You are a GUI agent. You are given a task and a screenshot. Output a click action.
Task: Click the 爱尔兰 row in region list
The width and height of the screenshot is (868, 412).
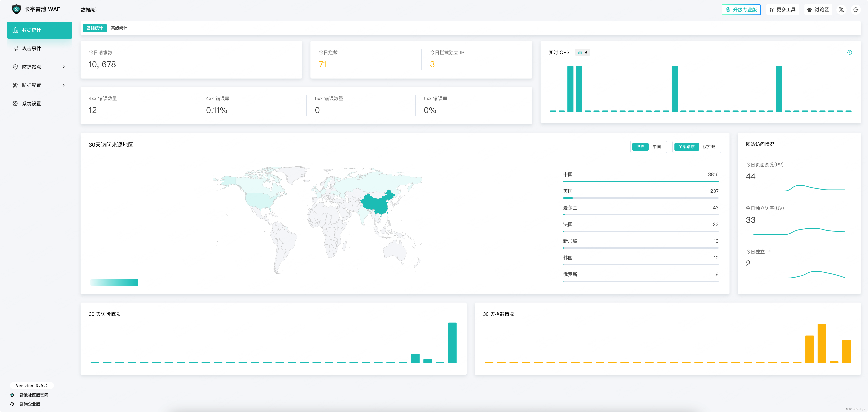[641, 210]
